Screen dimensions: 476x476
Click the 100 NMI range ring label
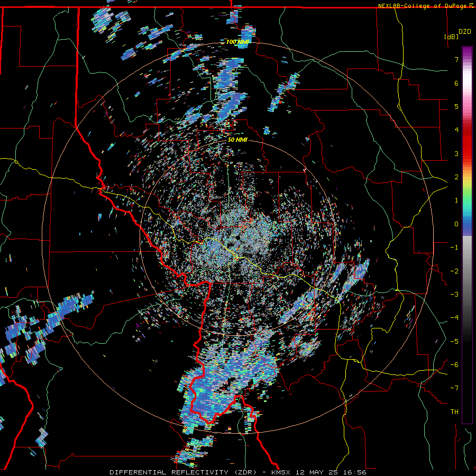[x=237, y=42]
